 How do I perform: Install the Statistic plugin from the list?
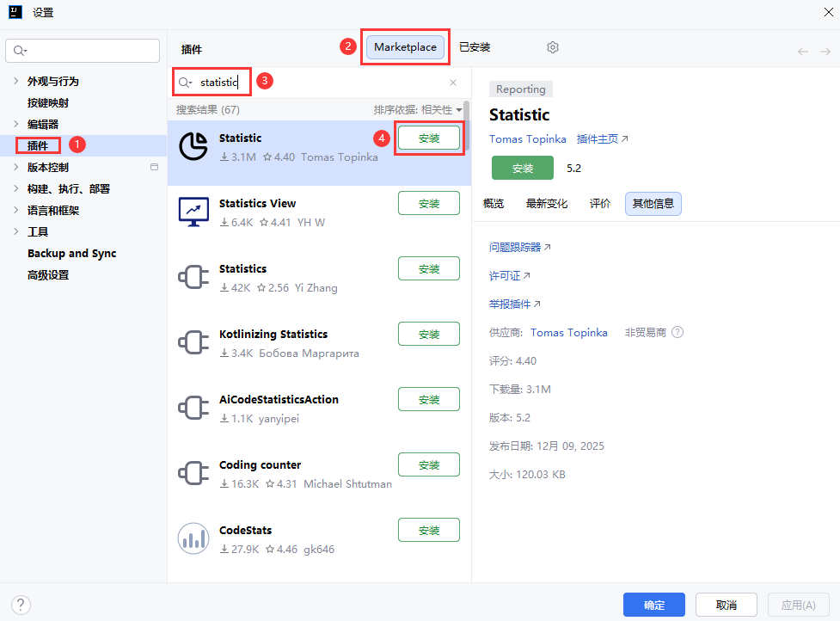point(428,138)
